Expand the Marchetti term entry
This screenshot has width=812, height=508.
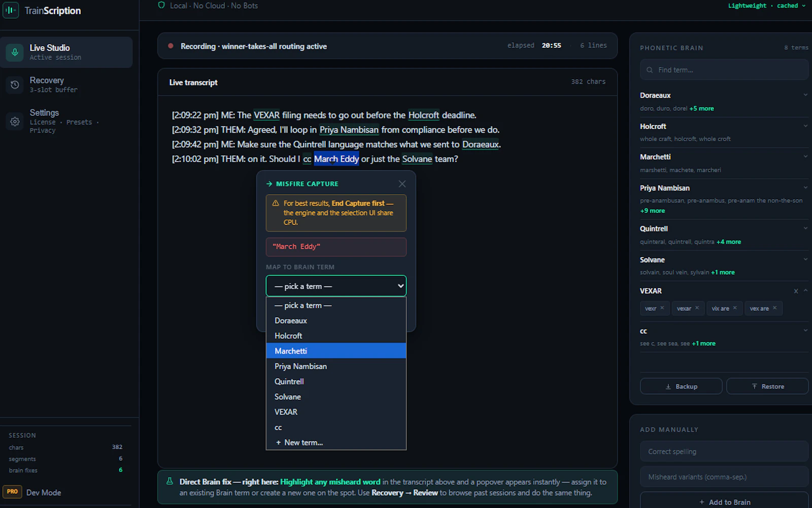pyautogui.click(x=805, y=156)
